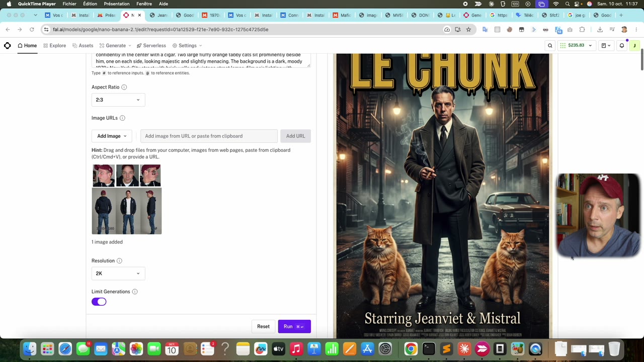Click the Run button
644x362 pixels.
[x=294, y=327]
